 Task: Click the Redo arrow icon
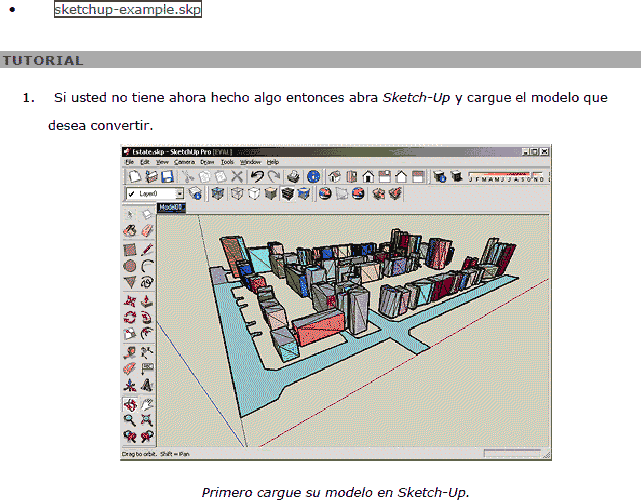click(274, 177)
